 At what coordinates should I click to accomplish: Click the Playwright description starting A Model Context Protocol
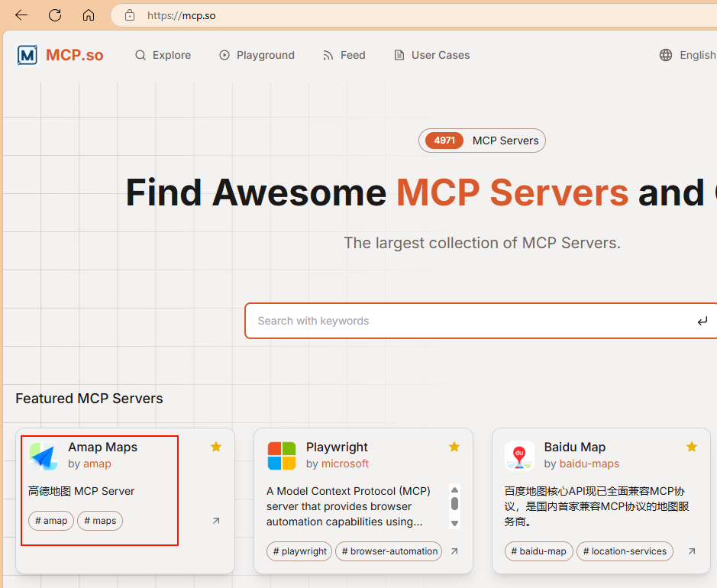[348, 506]
